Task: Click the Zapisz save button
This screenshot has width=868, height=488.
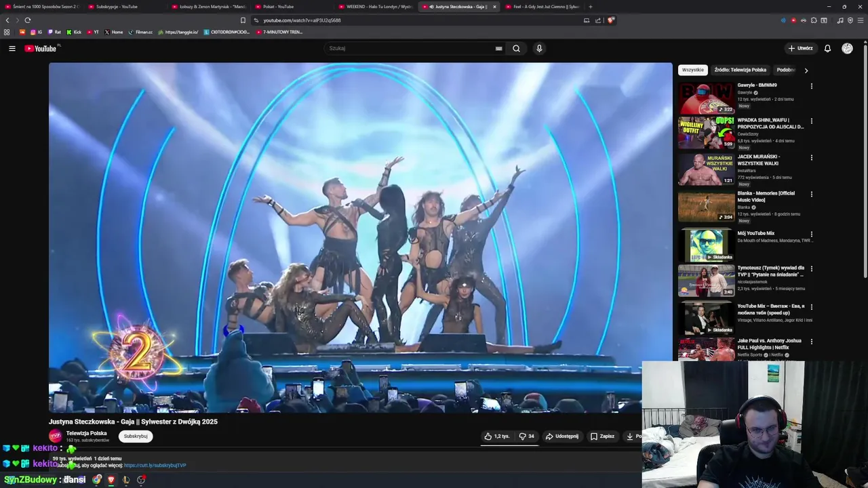Action: 602,436
